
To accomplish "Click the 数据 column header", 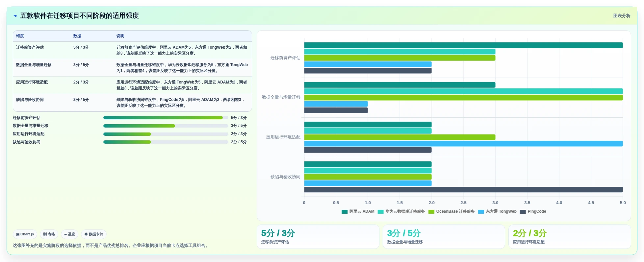I will pyautogui.click(x=77, y=36).
